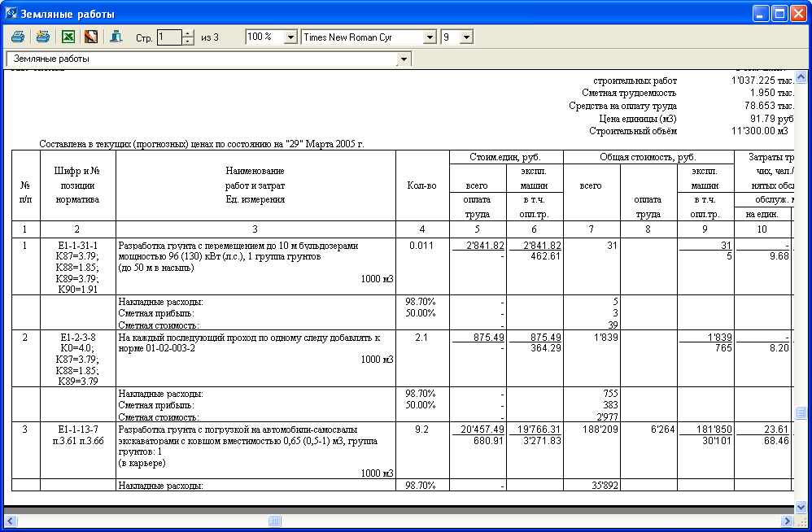Click the value 11'300.00 м3
The image size is (812, 532).
(760, 131)
